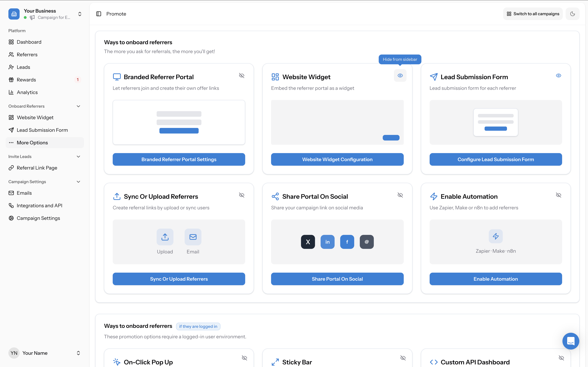
Task: Open the Leads section
Action: pos(23,67)
